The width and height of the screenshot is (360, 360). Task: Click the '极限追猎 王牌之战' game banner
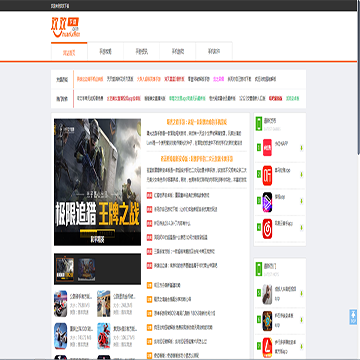tap(97, 182)
